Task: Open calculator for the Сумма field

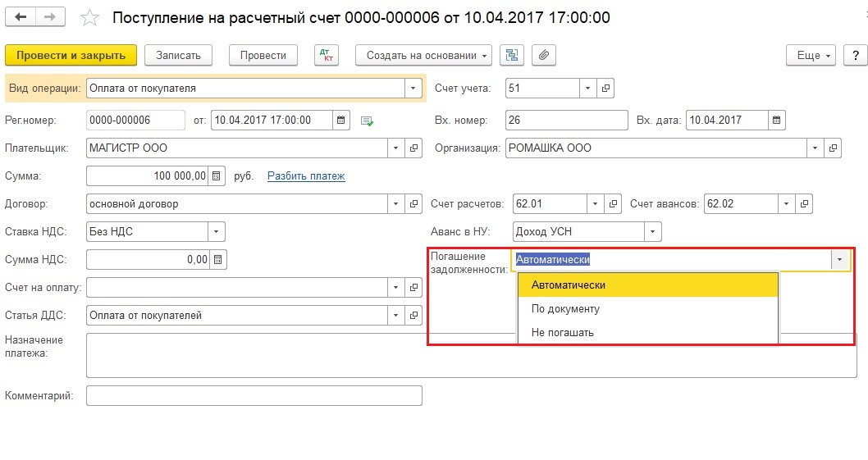Action: point(217,176)
